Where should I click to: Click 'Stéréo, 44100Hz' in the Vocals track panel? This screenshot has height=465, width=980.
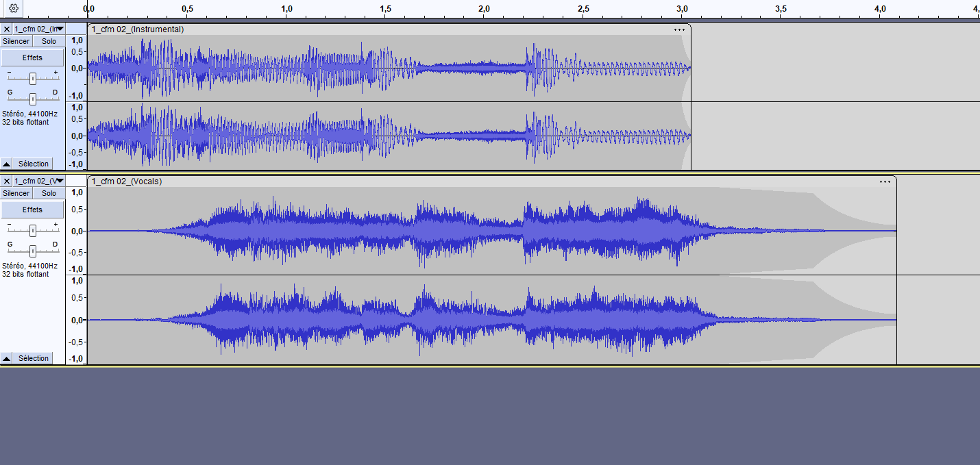(29, 266)
